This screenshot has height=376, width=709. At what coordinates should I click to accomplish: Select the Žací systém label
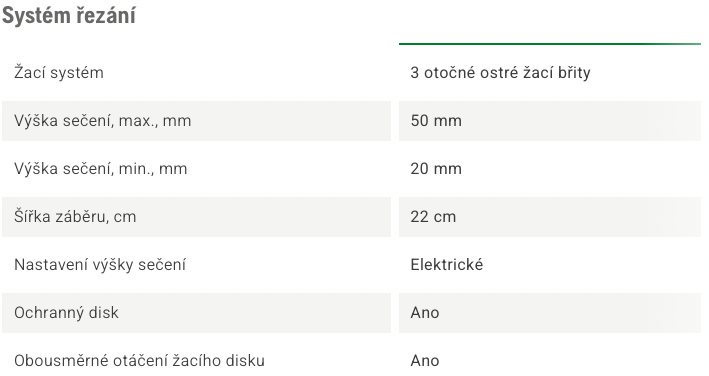[x=59, y=73]
